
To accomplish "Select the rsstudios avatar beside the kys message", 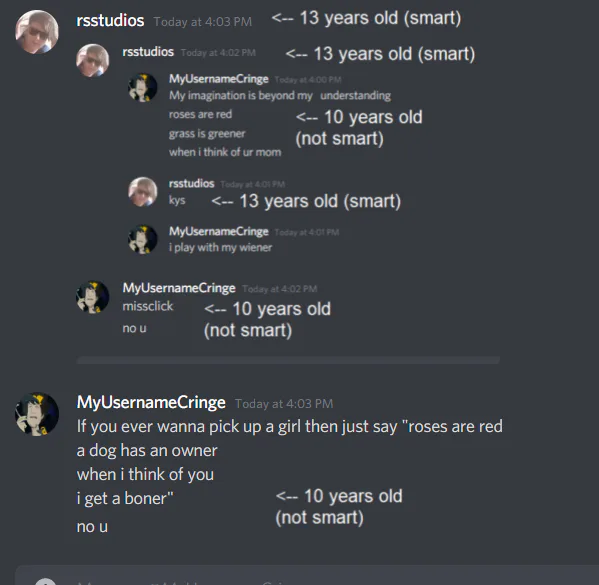I will pos(142,192).
